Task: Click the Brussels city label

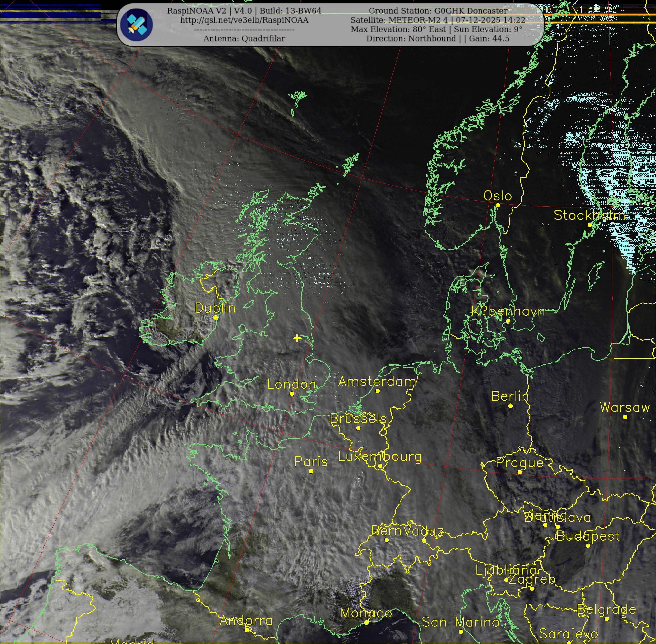Action: pyautogui.click(x=358, y=419)
